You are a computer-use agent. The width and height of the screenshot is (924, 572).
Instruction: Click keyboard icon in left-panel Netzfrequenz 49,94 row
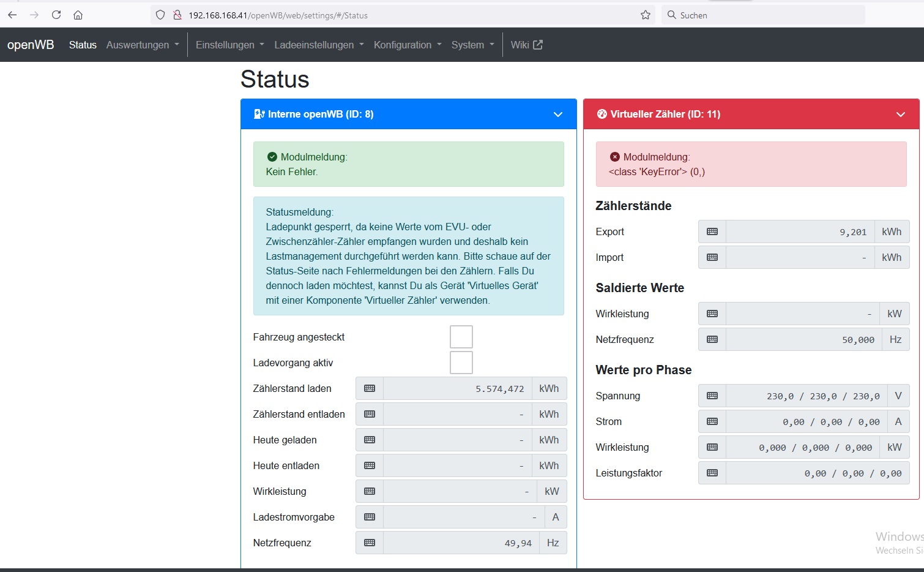(370, 543)
